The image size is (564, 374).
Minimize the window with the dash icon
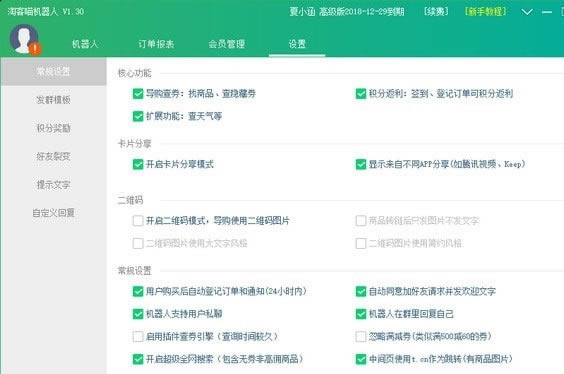[x=547, y=12]
